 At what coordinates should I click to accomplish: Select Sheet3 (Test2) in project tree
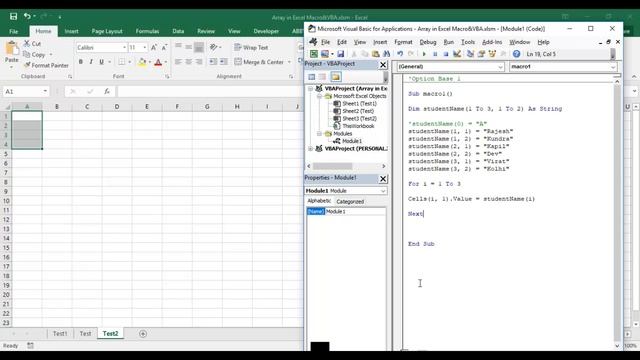click(x=359, y=118)
